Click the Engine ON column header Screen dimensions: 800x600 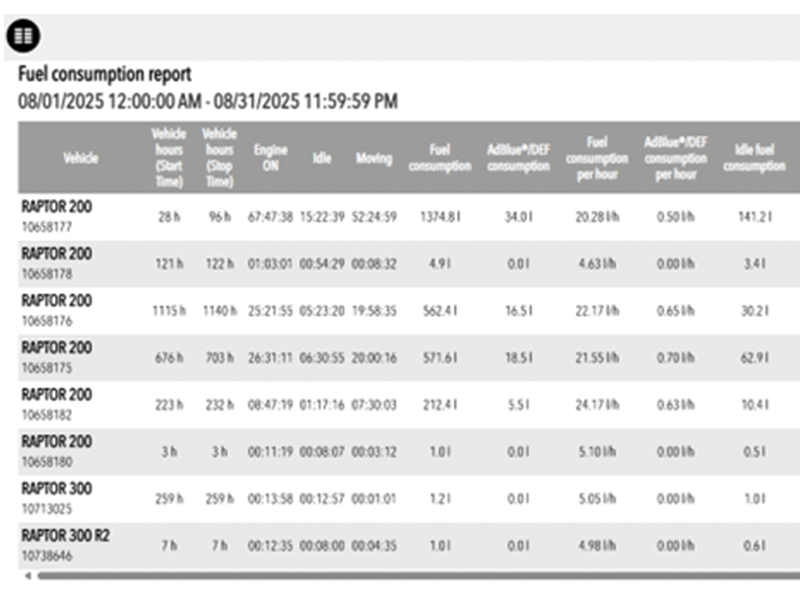click(271, 158)
